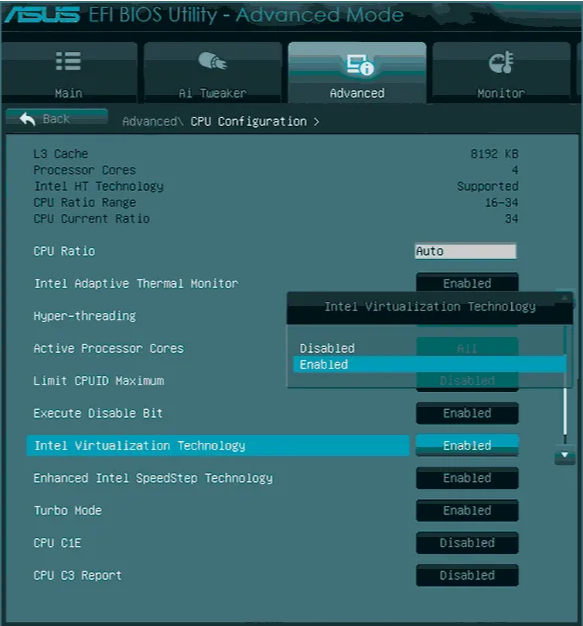
Task: Switch to the Monitor tab
Action: [501, 72]
